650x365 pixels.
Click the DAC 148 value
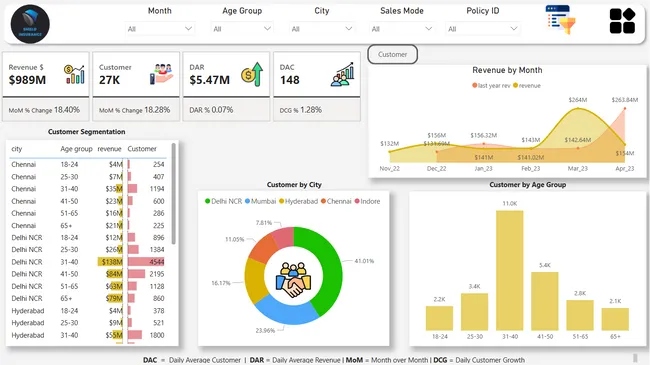pos(289,80)
